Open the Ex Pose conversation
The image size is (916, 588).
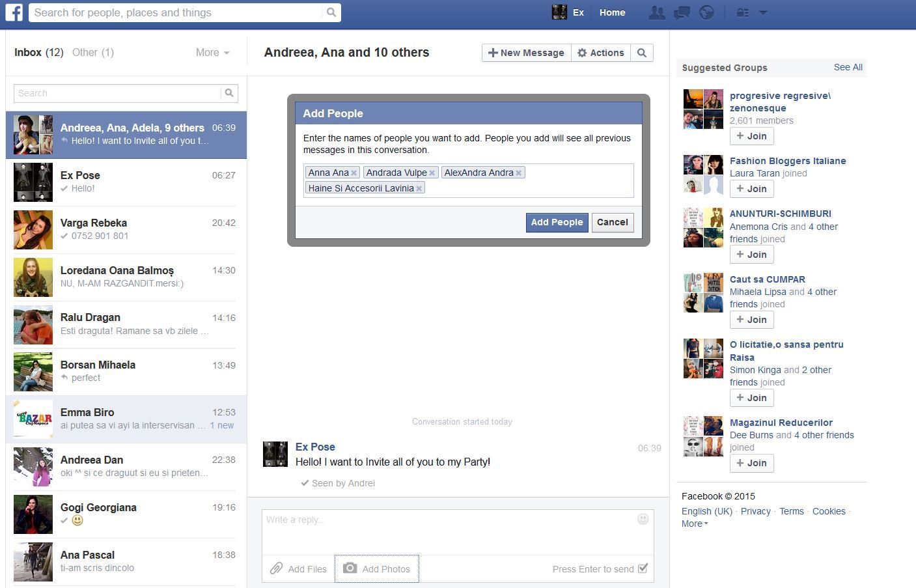coord(126,182)
